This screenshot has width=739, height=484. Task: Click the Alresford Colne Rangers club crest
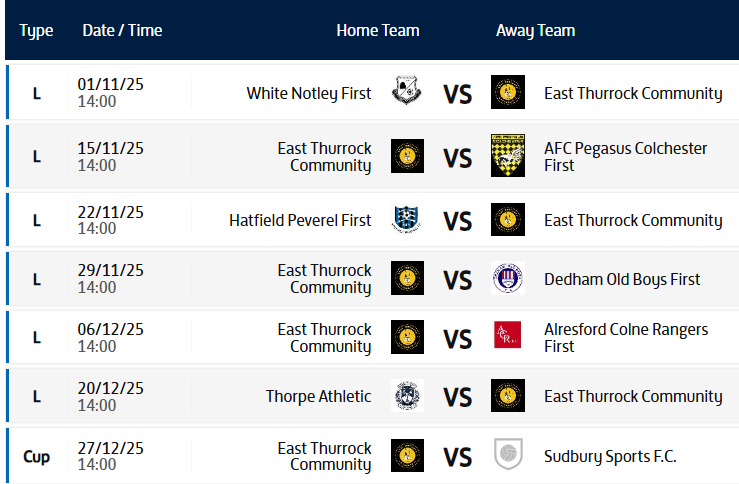(x=508, y=337)
